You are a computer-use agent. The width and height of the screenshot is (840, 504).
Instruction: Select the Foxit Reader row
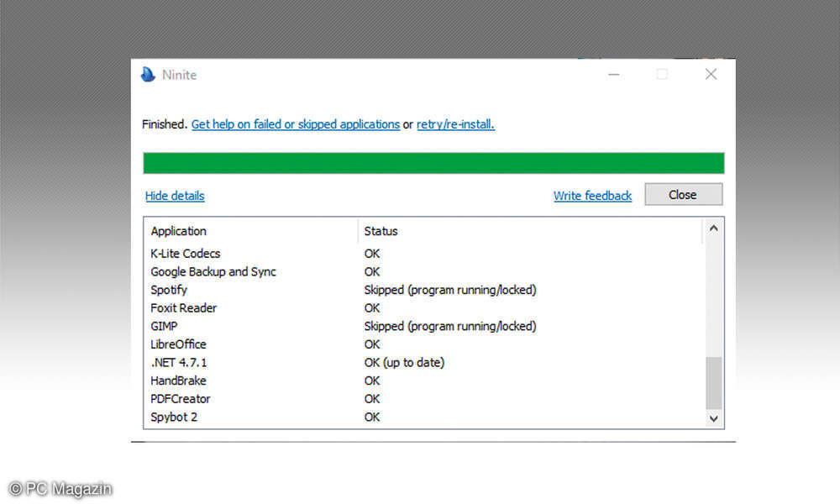[x=183, y=308]
